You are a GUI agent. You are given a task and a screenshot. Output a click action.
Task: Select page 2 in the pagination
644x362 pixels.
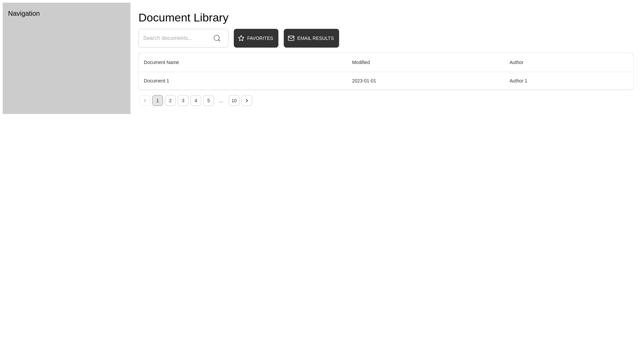click(x=170, y=101)
